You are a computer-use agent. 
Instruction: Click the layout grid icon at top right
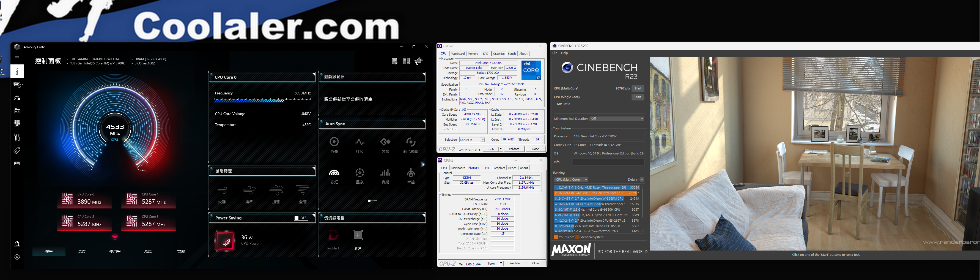click(406, 61)
